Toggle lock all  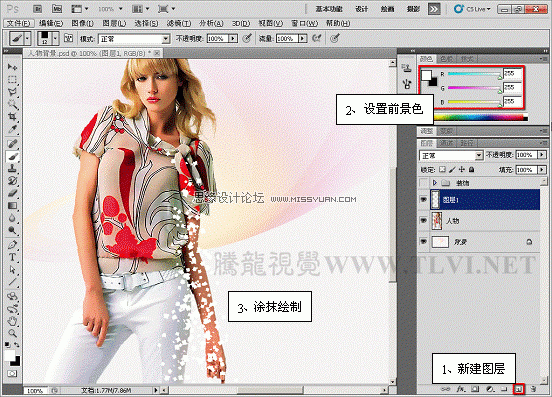click(x=472, y=170)
